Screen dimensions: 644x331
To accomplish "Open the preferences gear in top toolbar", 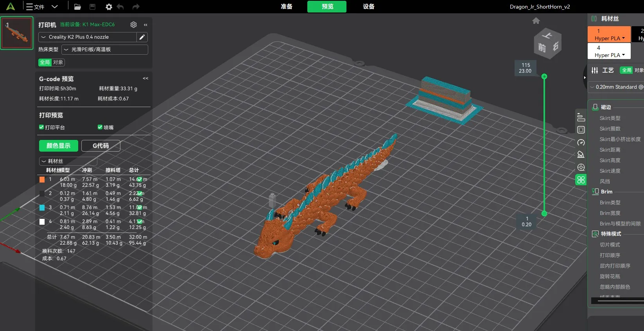I will pyautogui.click(x=109, y=7).
